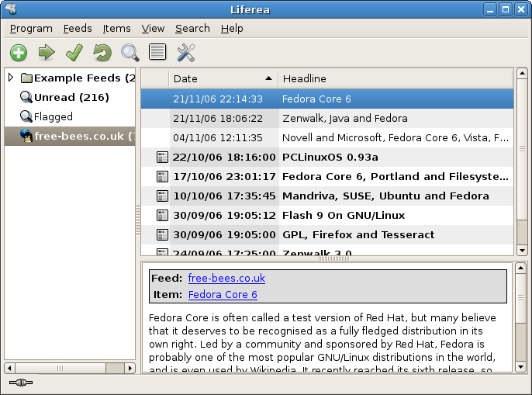The image size is (532, 395).
Task: Click item list scrollbar up arrow
Action: coord(522,74)
